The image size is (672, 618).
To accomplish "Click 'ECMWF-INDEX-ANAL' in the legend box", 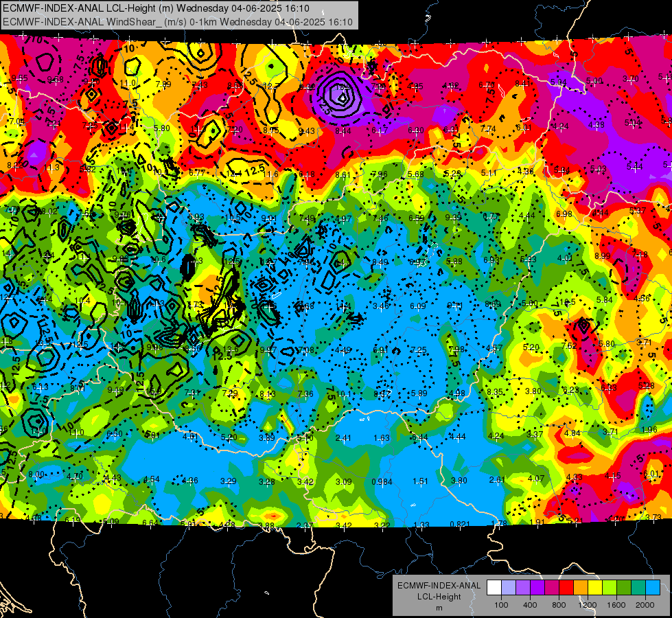I will pos(439,586).
